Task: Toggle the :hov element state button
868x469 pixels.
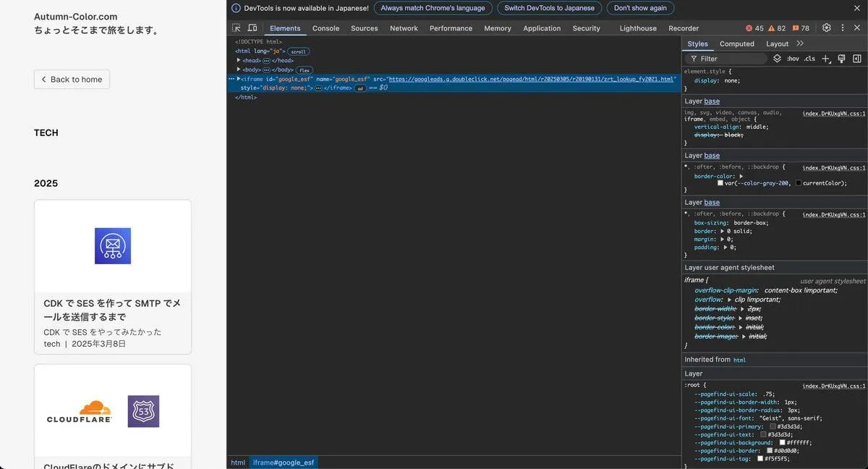Action: point(793,59)
